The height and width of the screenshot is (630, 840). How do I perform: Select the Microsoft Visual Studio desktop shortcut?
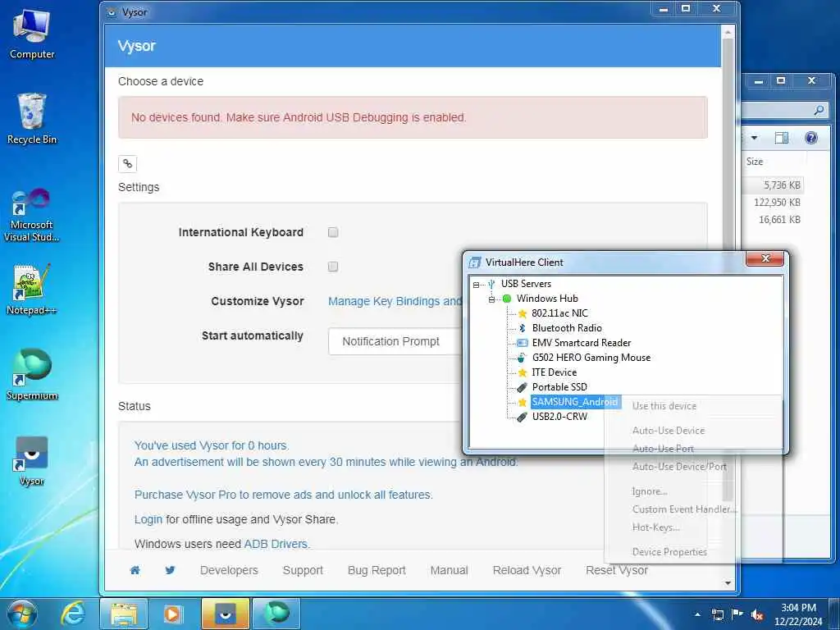(32, 215)
